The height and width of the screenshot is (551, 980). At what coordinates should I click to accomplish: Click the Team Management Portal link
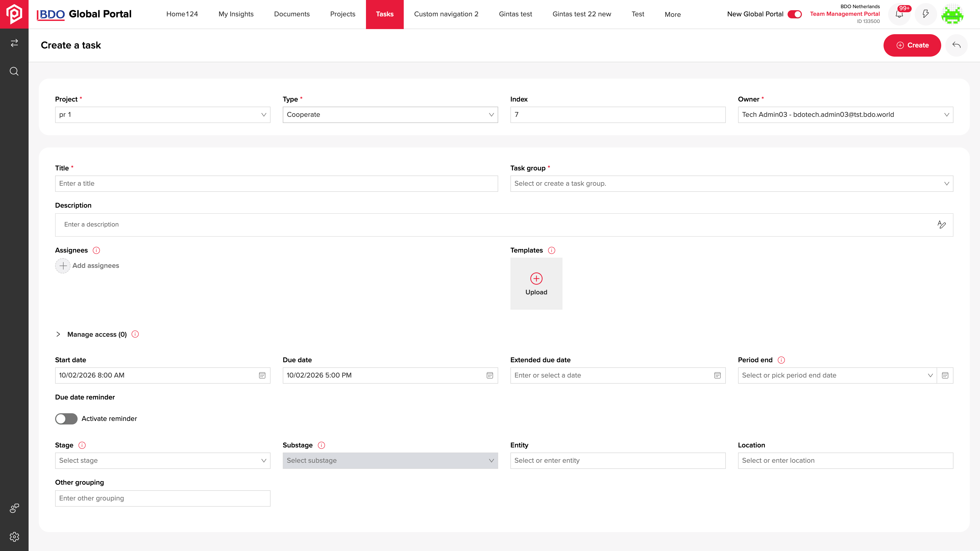click(844, 14)
